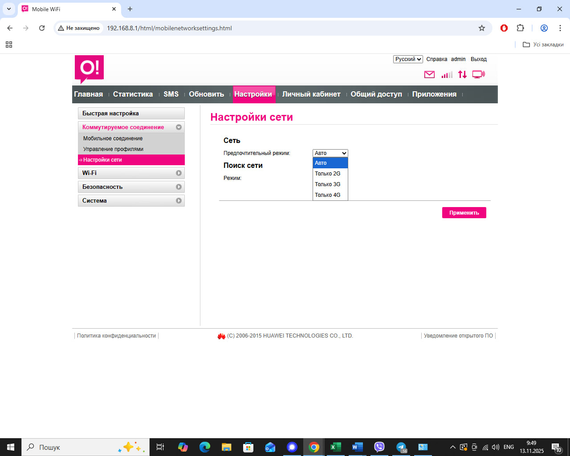Bookmark this page with the star icon
The image size is (570, 456).
coord(482,28)
